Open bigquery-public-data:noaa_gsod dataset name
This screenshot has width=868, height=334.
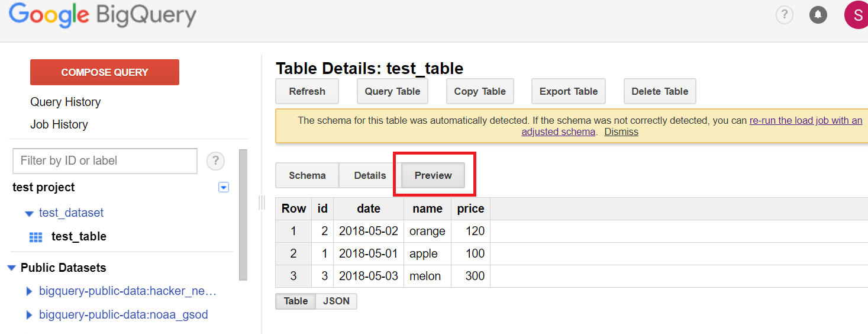124,314
